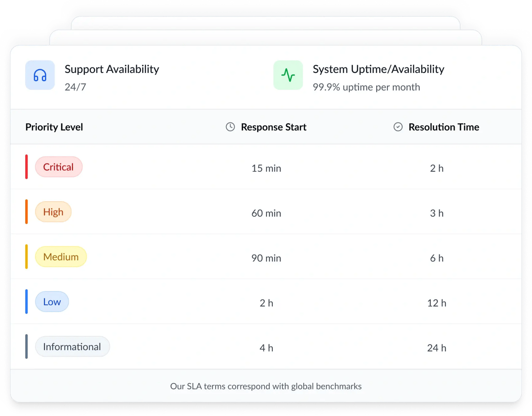
Task: Click the headphones Support Availability icon
Action: 40,75
